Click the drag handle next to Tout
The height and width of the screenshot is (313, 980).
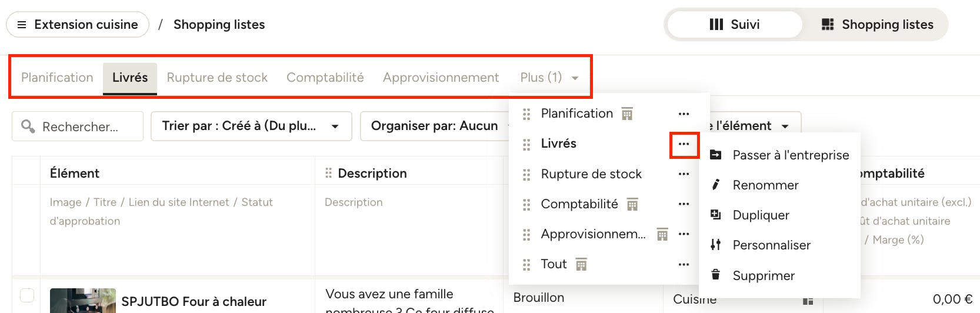click(526, 265)
